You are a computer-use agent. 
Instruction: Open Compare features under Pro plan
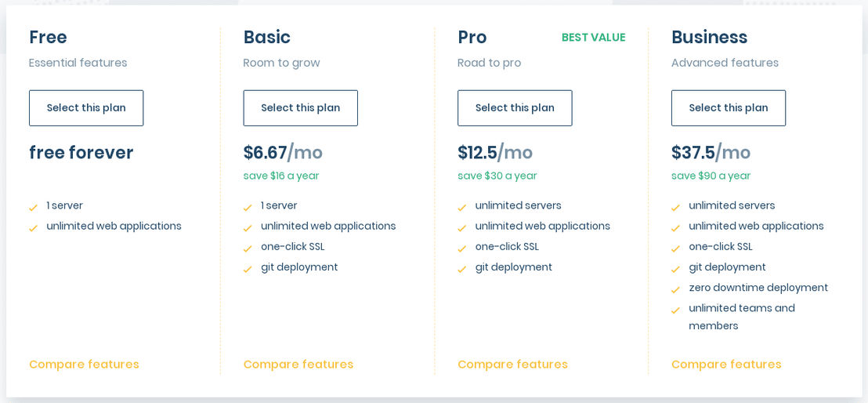click(x=512, y=365)
